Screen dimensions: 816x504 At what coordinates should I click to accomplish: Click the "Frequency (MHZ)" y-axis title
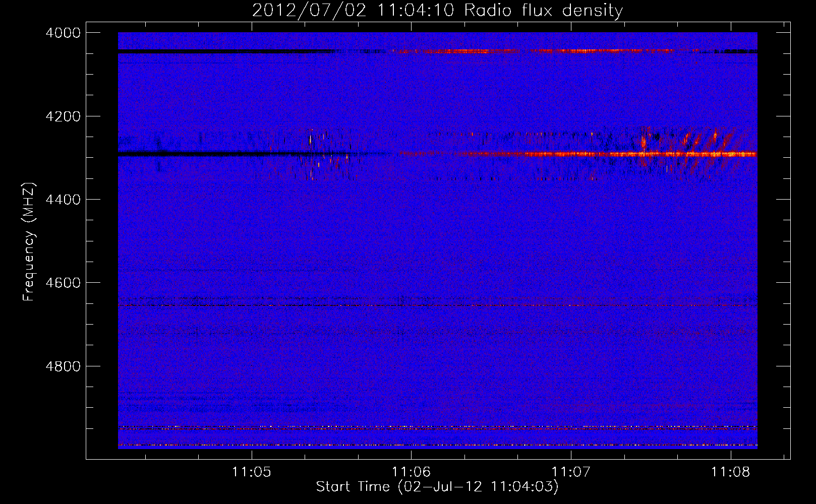29,241
